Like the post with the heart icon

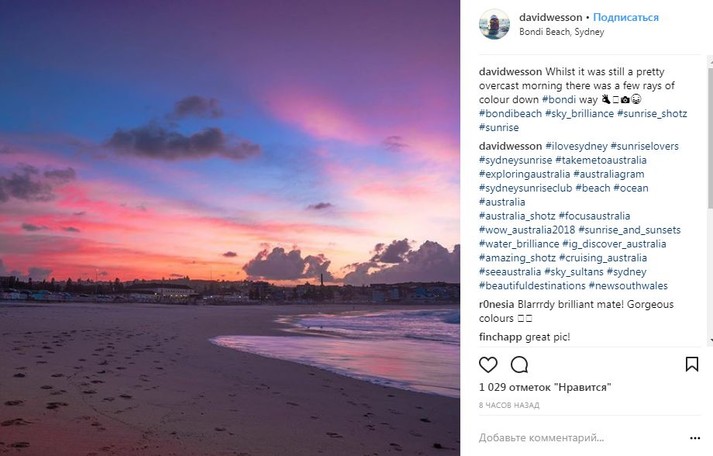(488, 365)
